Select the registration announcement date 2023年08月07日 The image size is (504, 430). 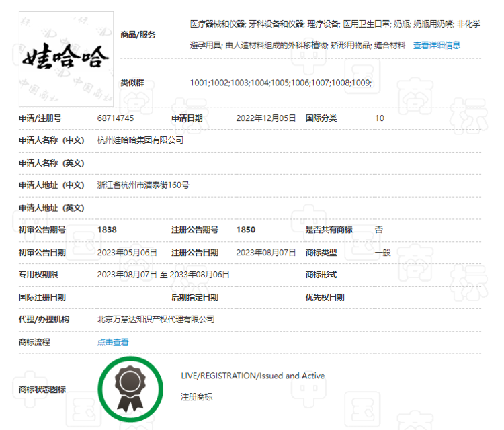pos(266,253)
